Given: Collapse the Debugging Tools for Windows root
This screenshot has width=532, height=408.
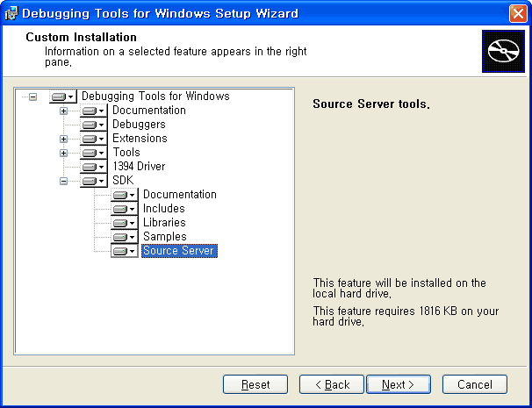Looking at the screenshot, I should 32,97.
